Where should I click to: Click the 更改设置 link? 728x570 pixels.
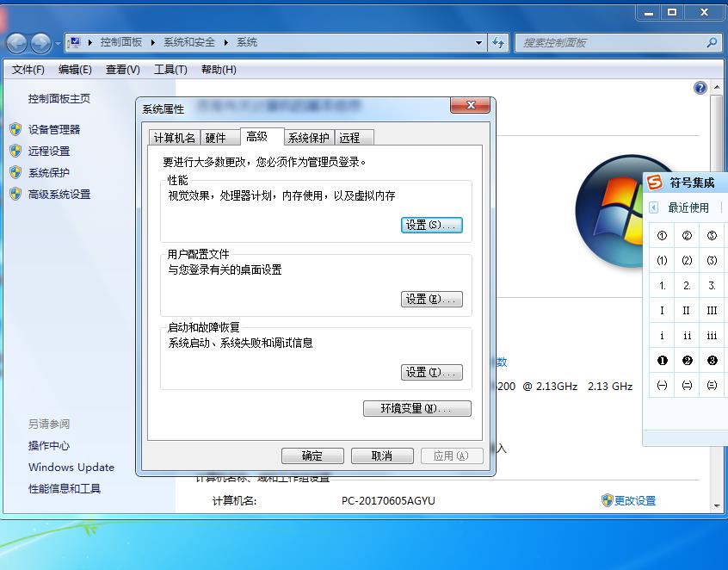(635, 500)
